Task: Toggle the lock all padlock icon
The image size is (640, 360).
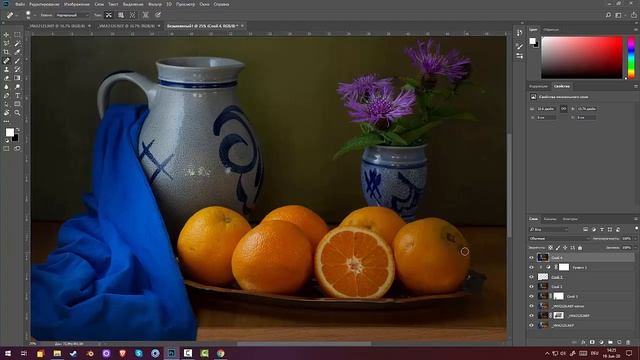Action: click(x=580, y=247)
